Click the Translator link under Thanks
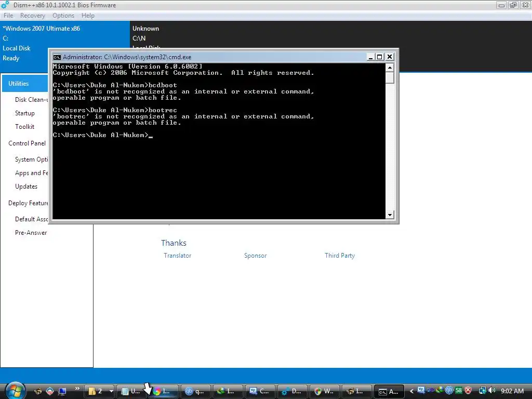This screenshot has height=399, width=532. click(x=178, y=256)
